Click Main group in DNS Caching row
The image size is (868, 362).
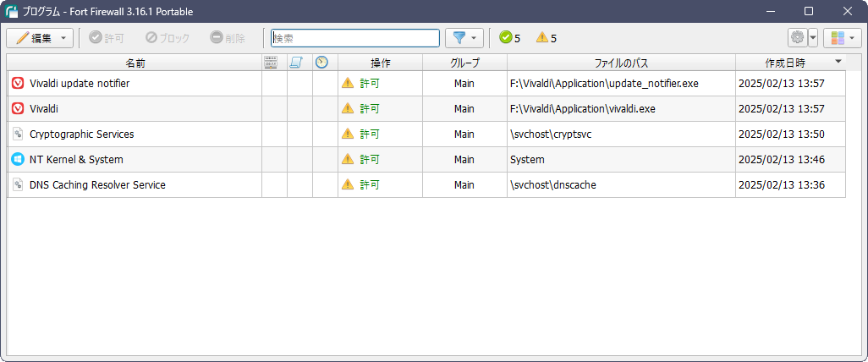[x=464, y=185]
